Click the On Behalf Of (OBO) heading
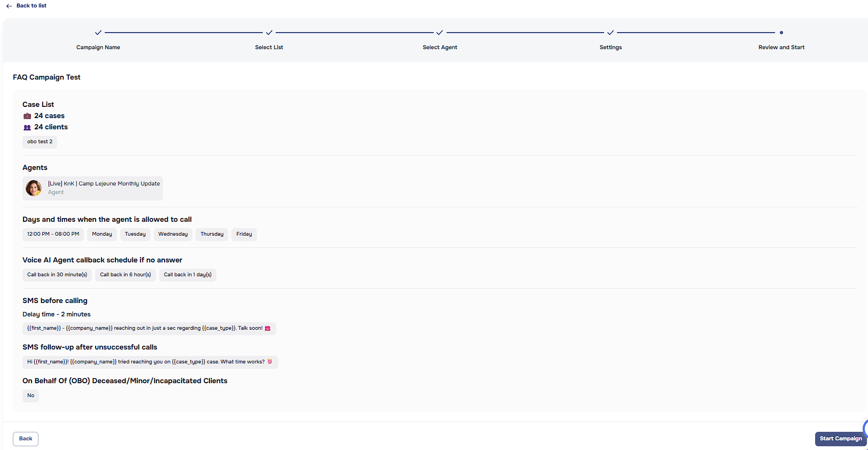This screenshot has height=450, width=868. 125,381
